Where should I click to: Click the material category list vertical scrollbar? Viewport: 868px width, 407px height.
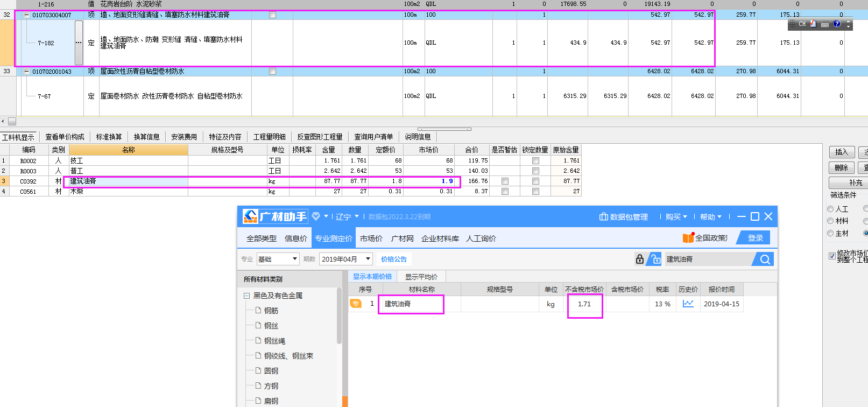(339, 316)
